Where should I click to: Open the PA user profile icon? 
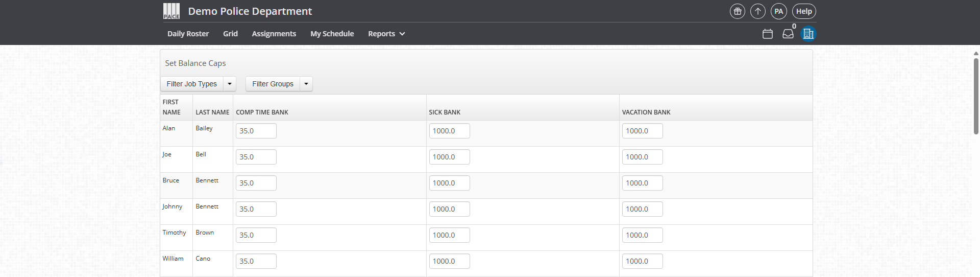coord(778,11)
